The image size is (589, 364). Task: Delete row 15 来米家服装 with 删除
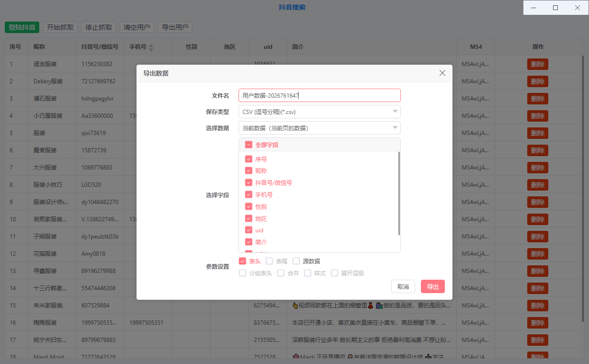538,306
